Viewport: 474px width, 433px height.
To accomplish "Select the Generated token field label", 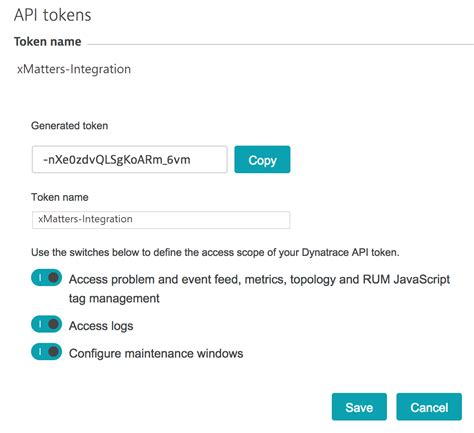I will (x=69, y=126).
